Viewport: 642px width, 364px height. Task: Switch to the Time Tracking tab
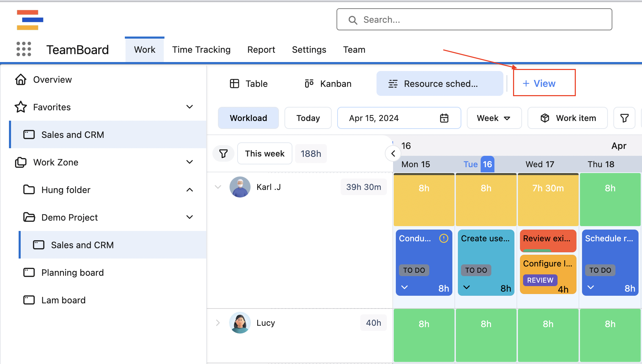tap(201, 50)
